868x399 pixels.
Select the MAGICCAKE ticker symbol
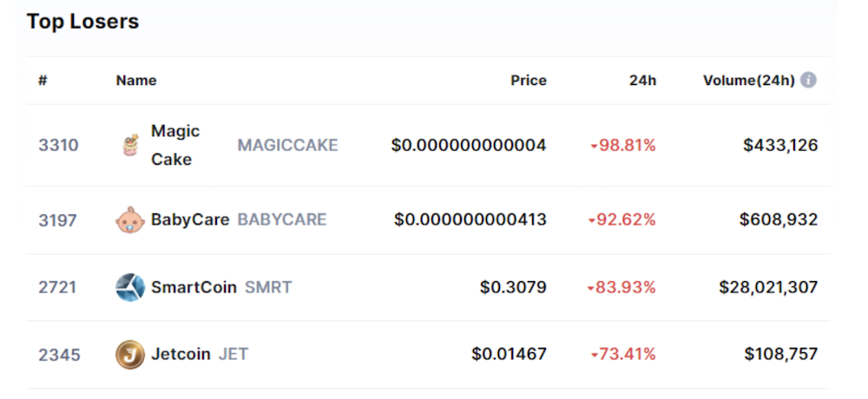(x=287, y=145)
